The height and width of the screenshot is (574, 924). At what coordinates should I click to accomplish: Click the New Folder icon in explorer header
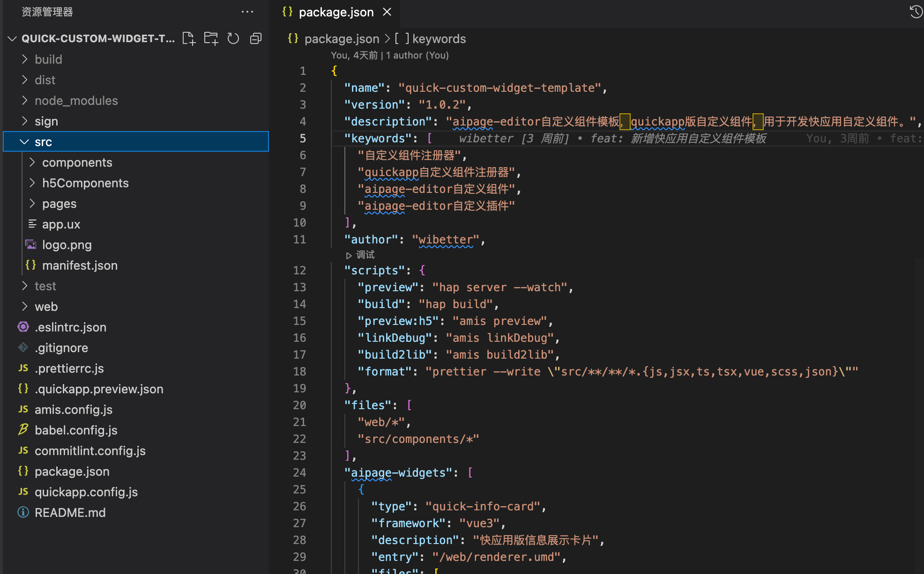[211, 38]
